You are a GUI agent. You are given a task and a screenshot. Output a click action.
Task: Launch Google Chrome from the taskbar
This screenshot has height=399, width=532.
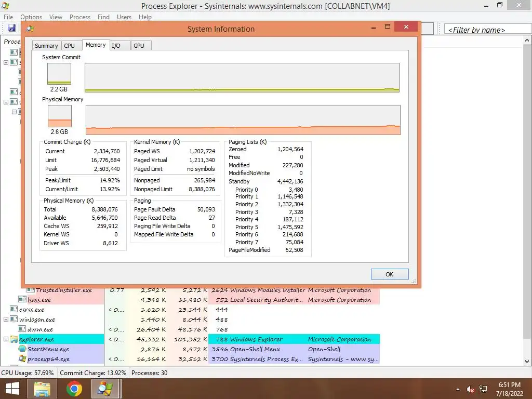pyautogui.click(x=74, y=389)
